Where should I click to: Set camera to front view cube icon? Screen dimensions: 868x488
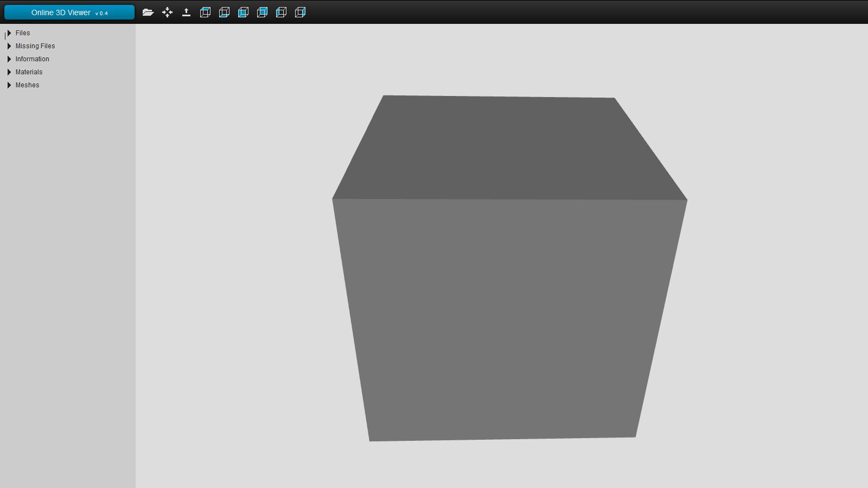(x=243, y=12)
